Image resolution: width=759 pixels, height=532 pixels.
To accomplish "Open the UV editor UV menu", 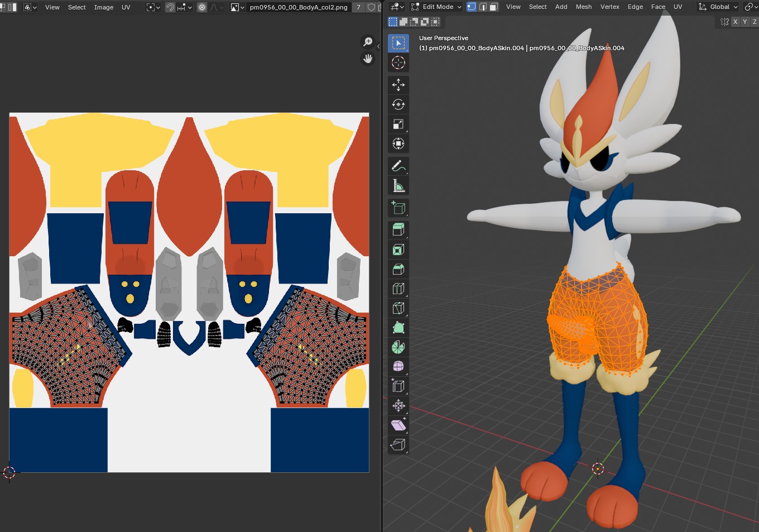I will (126, 7).
